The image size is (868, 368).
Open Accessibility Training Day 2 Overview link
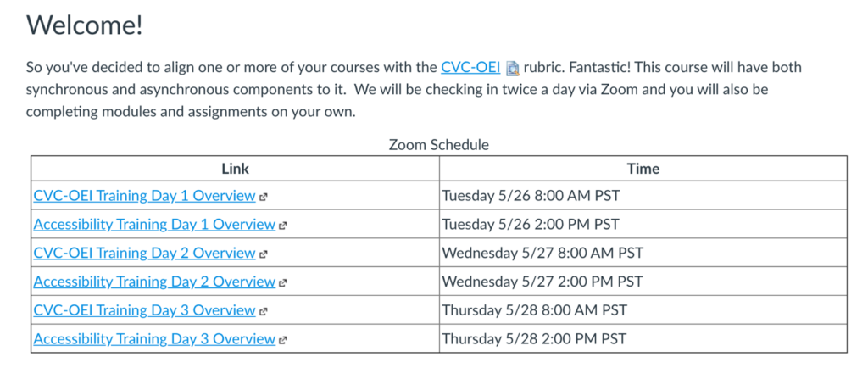point(154,282)
